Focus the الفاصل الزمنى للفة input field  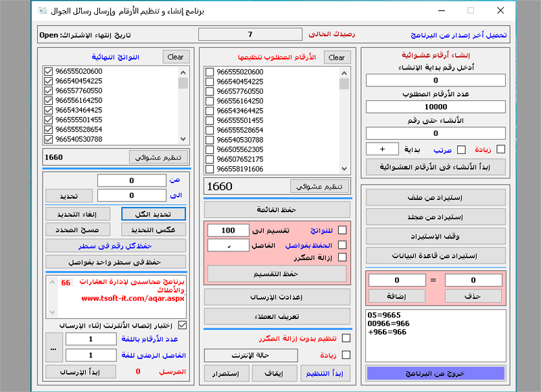(x=91, y=355)
